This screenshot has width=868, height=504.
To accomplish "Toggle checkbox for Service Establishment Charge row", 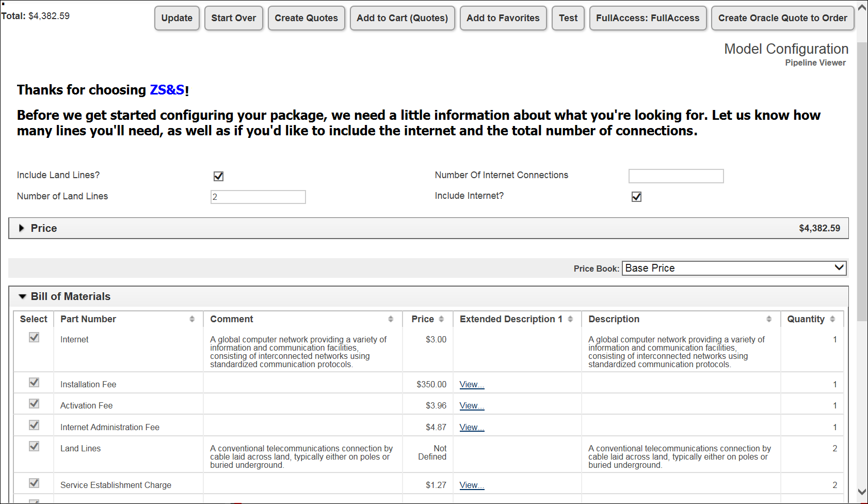I will [34, 483].
